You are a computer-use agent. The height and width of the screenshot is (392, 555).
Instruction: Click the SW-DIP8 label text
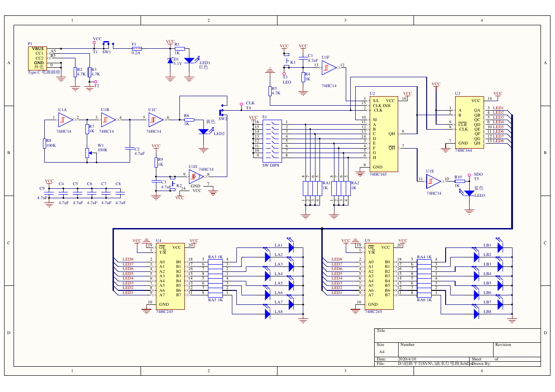pyautogui.click(x=271, y=165)
